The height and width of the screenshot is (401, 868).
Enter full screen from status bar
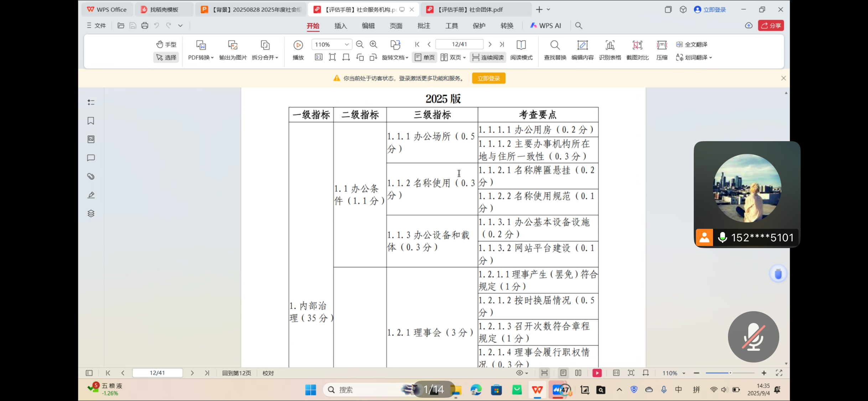click(779, 373)
